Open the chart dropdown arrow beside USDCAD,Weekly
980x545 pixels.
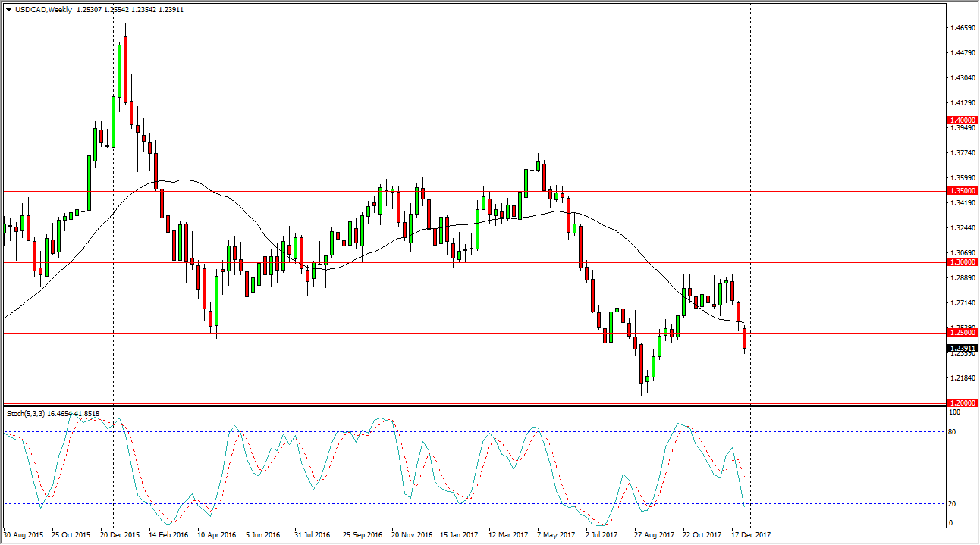8,10
